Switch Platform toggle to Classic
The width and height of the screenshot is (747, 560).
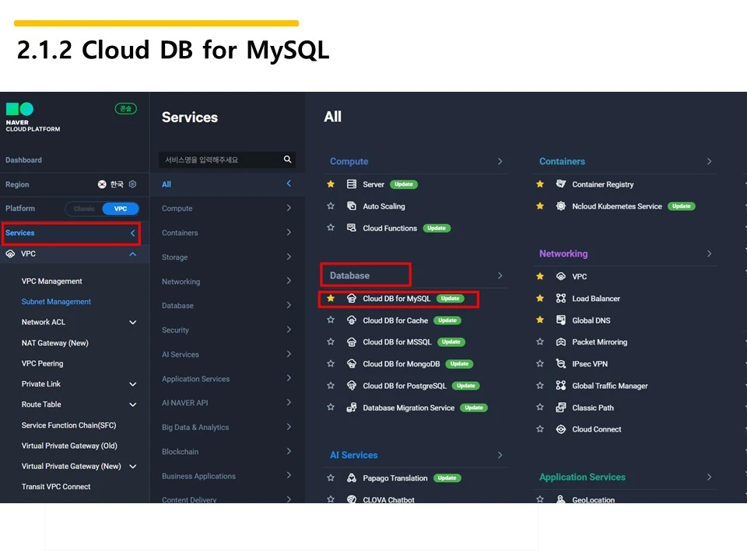pyautogui.click(x=84, y=208)
